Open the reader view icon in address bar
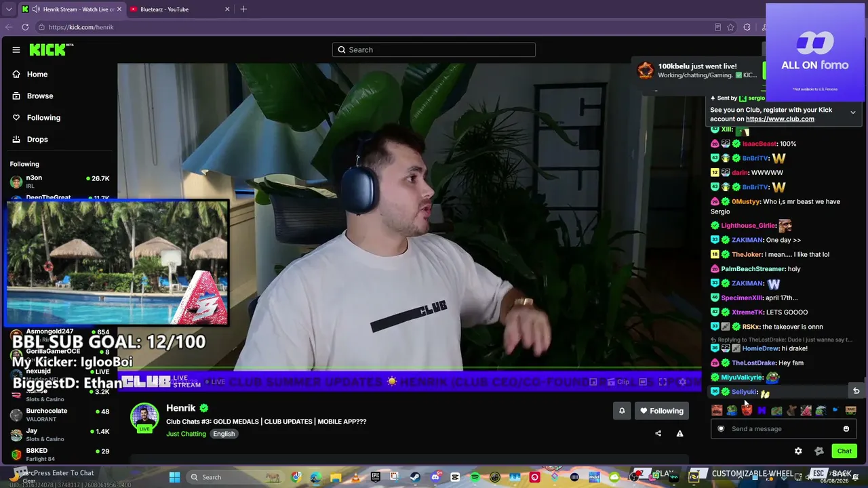Viewport: 868px width, 488px height. [717, 27]
